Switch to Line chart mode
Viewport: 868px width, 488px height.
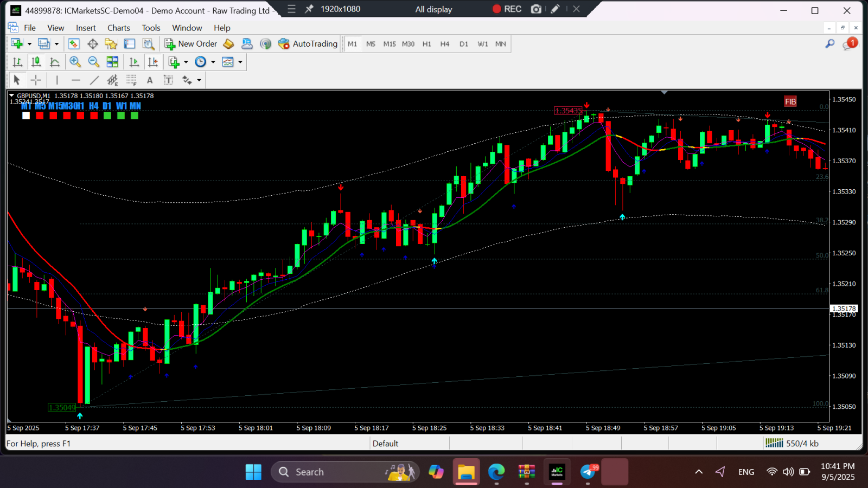tap(55, 62)
